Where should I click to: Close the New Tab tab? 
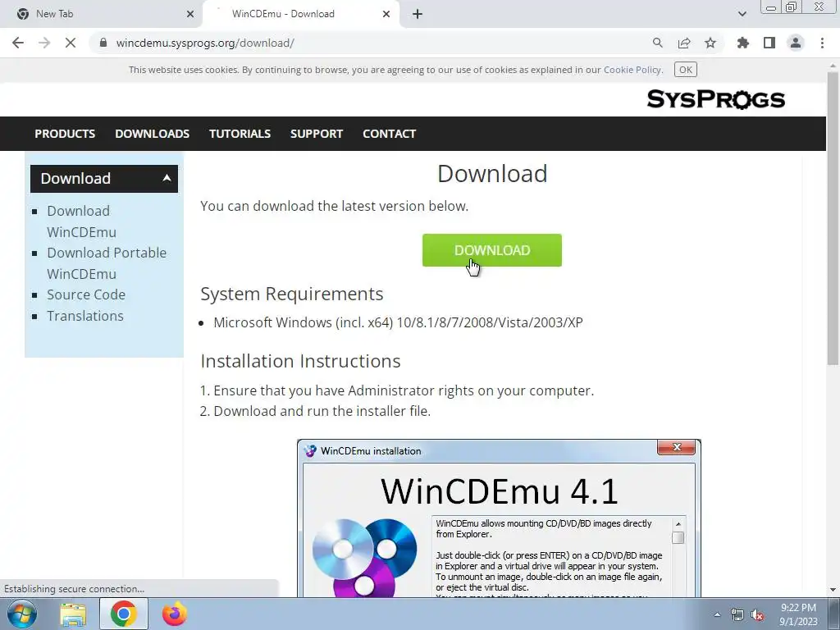190,14
